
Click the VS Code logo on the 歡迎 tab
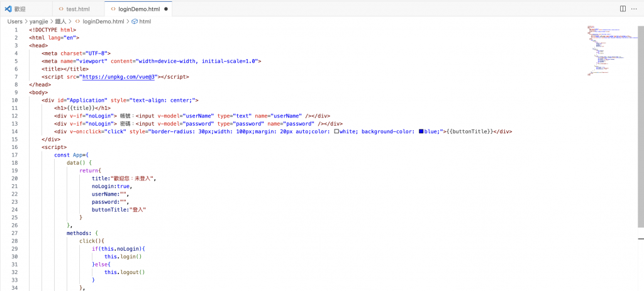(8, 9)
